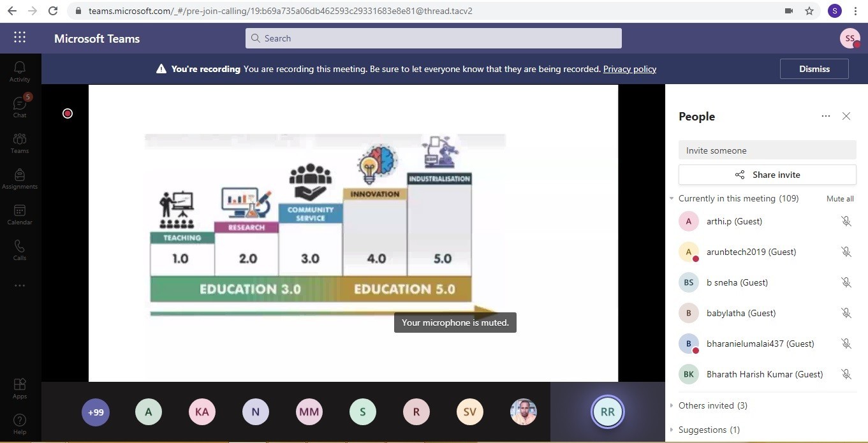Viewport: 868px width, 443px height.
Task: Toggle microphone mute for arthi.p
Action: click(846, 221)
